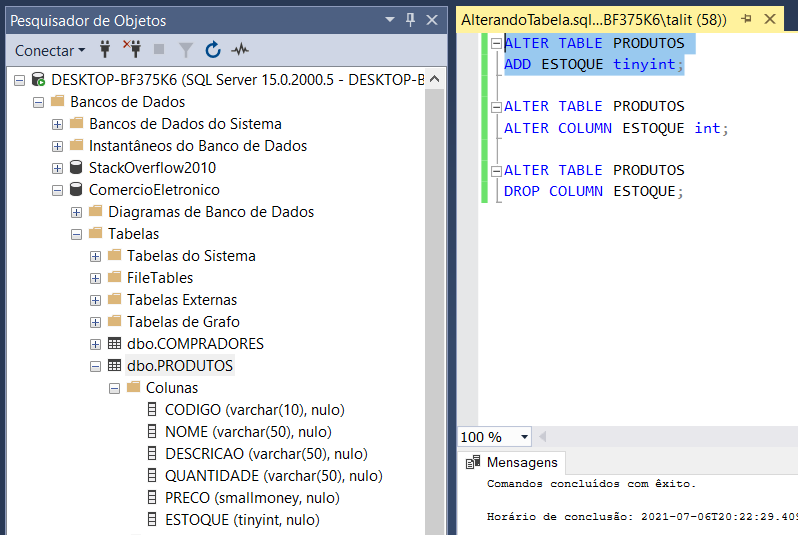Select the dbo.PRODUTOS table icon
This screenshot has height=535, width=798.
pyautogui.click(x=115, y=365)
